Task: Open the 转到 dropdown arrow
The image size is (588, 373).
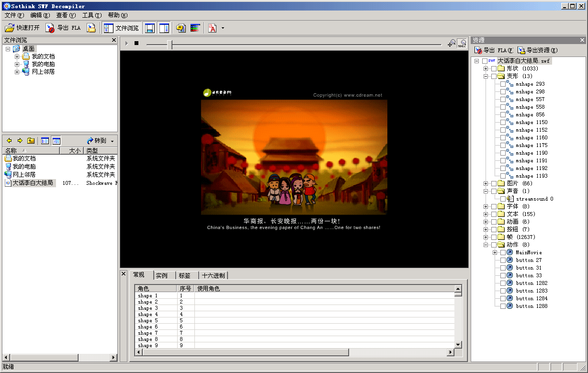Action: [x=112, y=141]
